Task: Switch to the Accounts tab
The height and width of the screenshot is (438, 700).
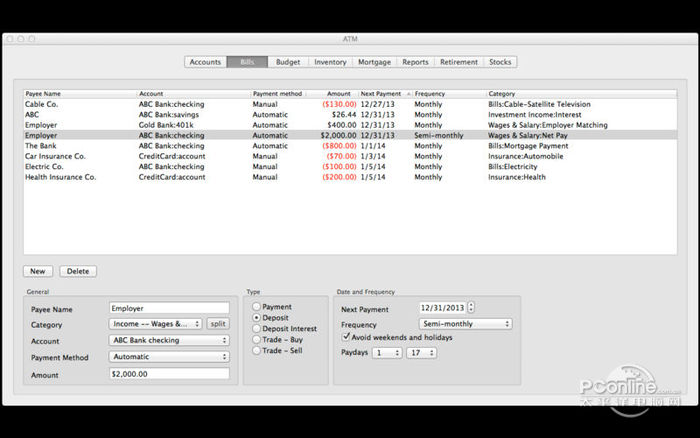Action: [x=205, y=62]
